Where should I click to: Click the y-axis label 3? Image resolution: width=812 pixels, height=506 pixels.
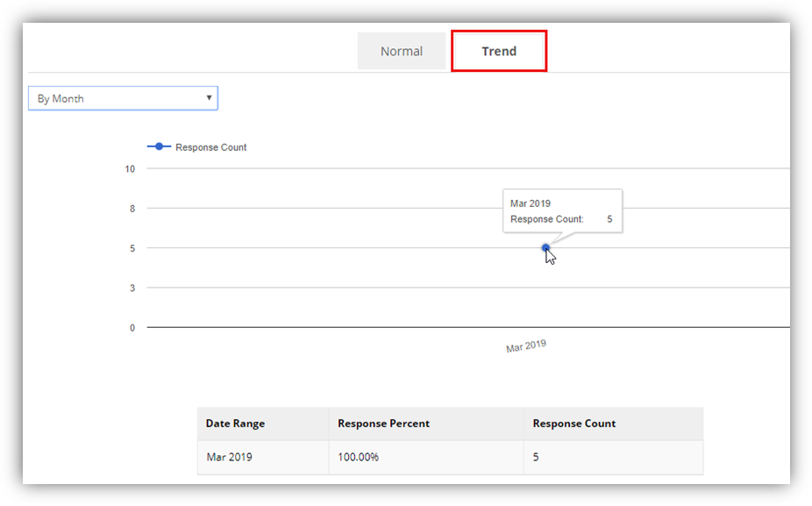[132, 288]
